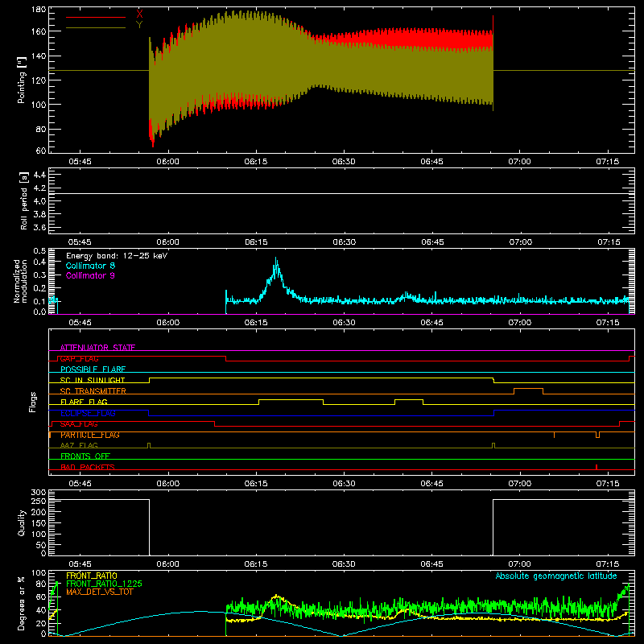
Task: Click the 06:45 label under the modulation plot
Action: pos(431,323)
